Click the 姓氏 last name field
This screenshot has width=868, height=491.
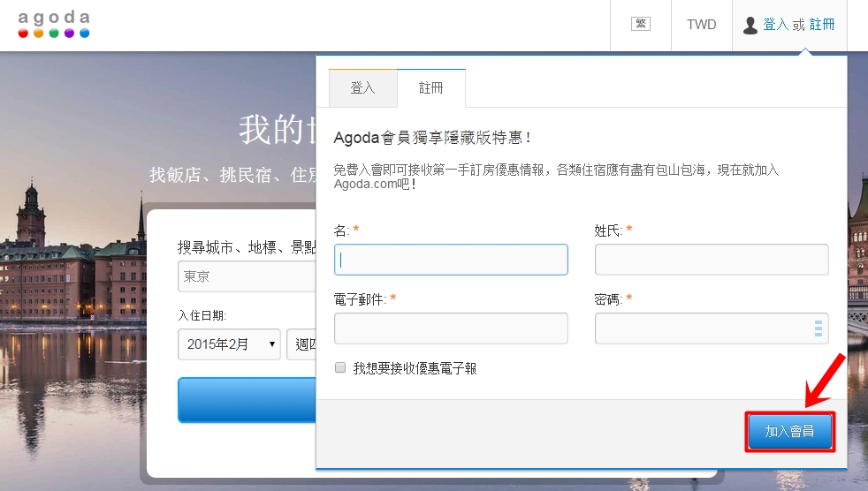(x=711, y=260)
